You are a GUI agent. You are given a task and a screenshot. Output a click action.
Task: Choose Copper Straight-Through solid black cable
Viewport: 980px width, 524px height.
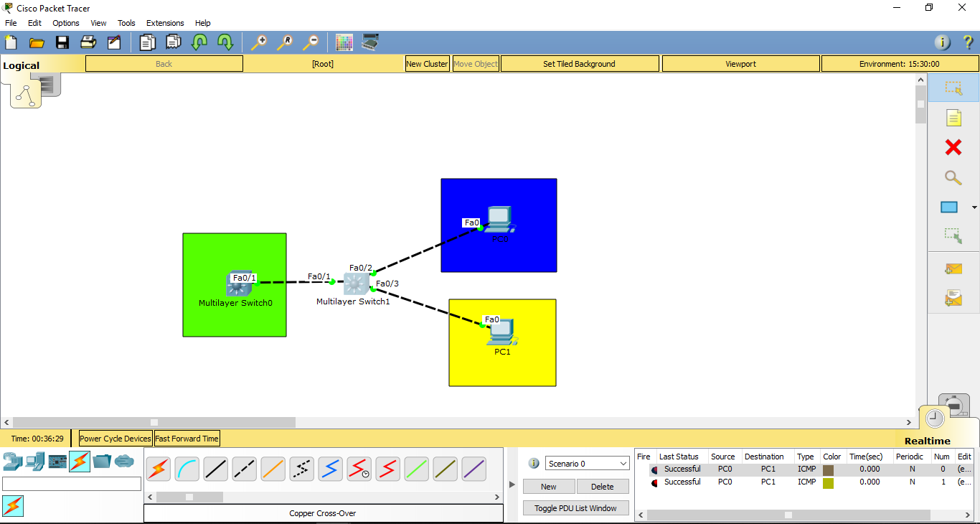(x=216, y=469)
